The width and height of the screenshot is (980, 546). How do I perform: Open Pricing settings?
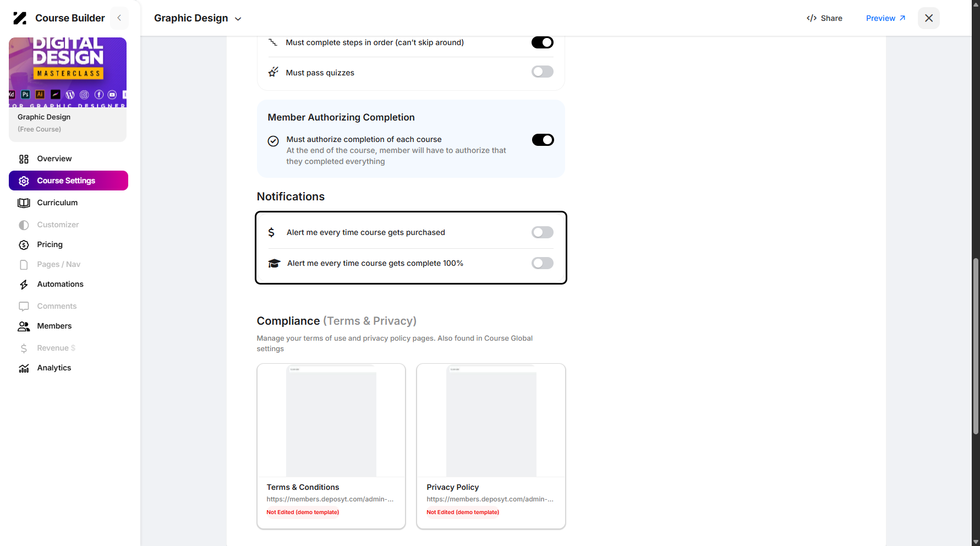[50, 244]
